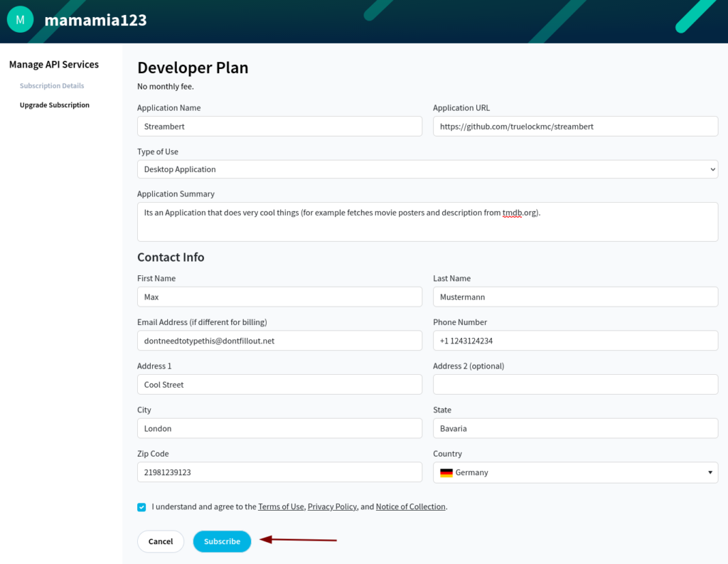Focus the Application Name field

(x=279, y=127)
